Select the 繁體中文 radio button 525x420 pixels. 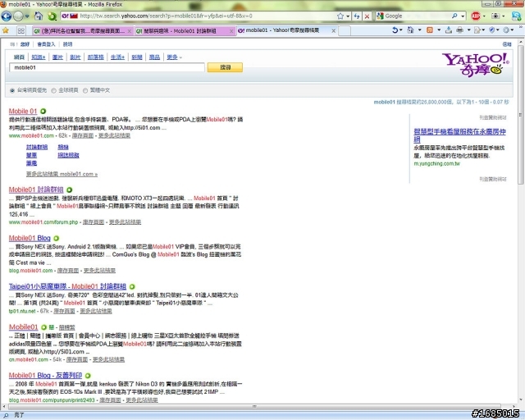tap(85, 90)
